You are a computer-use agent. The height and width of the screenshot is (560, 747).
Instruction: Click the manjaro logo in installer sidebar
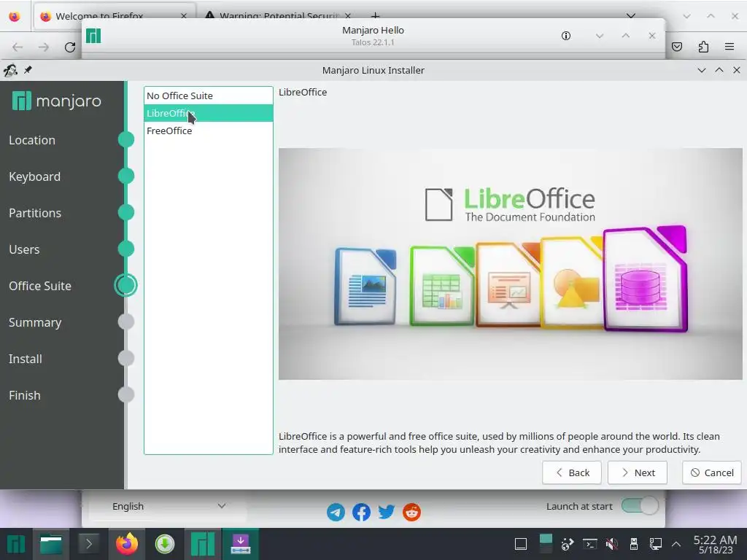click(x=57, y=101)
